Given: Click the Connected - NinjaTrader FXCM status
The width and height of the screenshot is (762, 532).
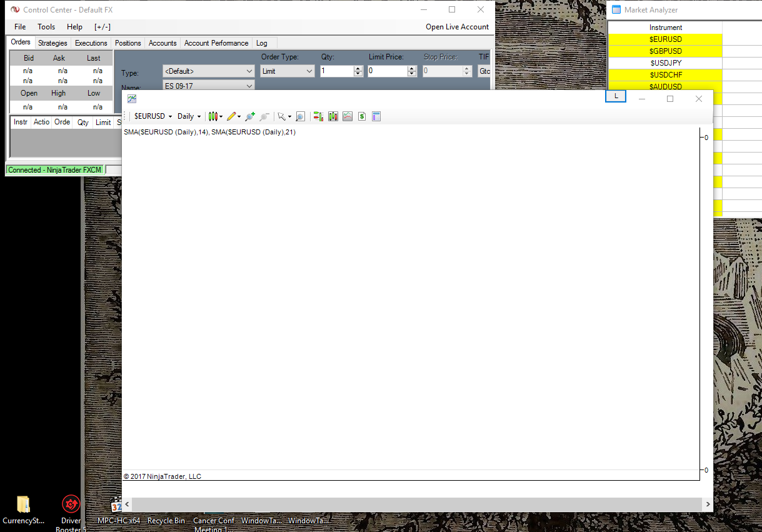Looking at the screenshot, I should pos(54,170).
